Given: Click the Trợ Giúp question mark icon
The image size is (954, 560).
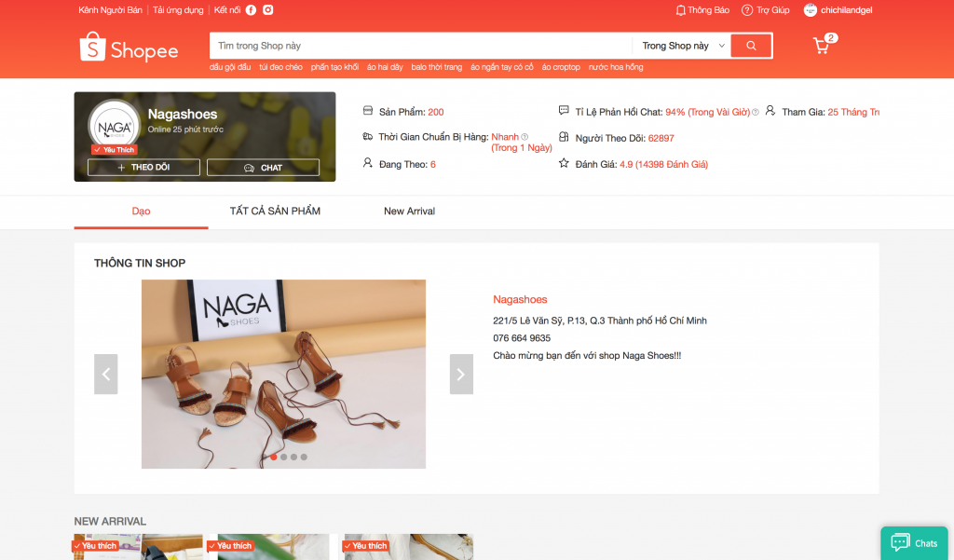Looking at the screenshot, I should (x=747, y=10).
